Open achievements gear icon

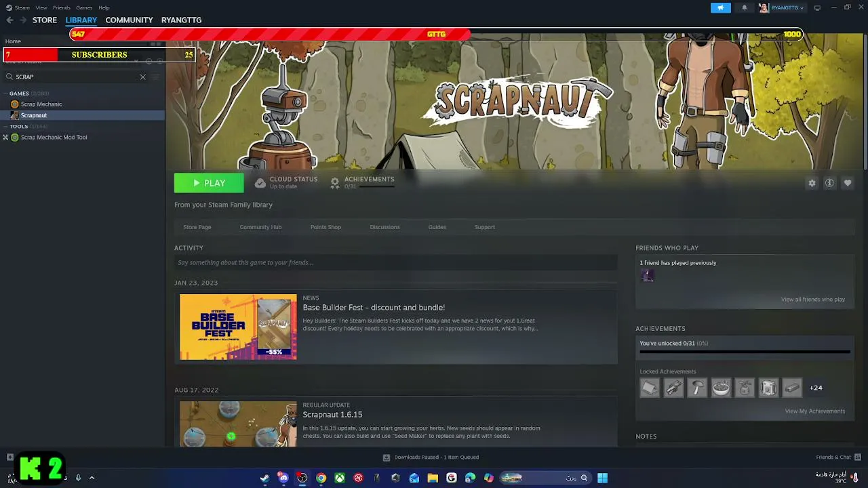tap(334, 183)
